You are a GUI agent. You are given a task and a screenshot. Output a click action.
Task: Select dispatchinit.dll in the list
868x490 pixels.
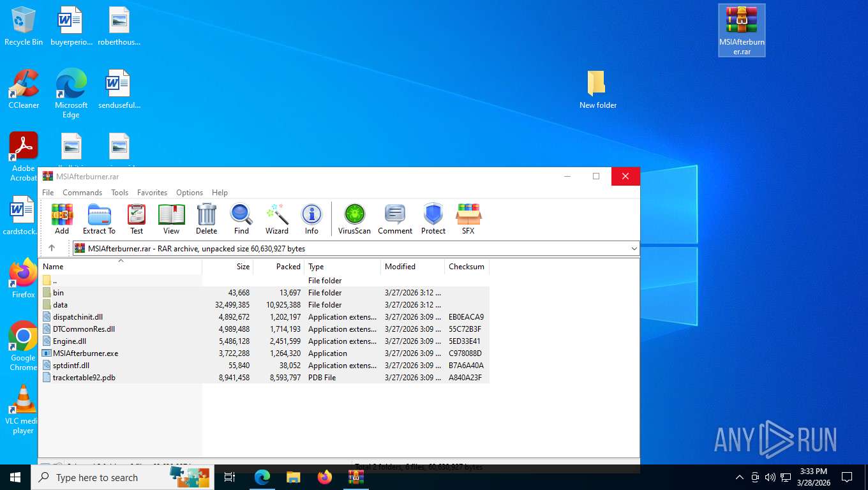click(264, 317)
